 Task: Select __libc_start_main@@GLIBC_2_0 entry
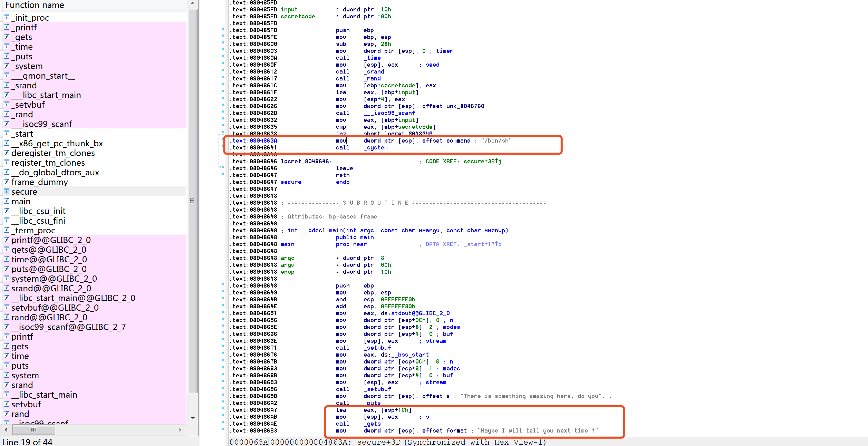pos(73,298)
